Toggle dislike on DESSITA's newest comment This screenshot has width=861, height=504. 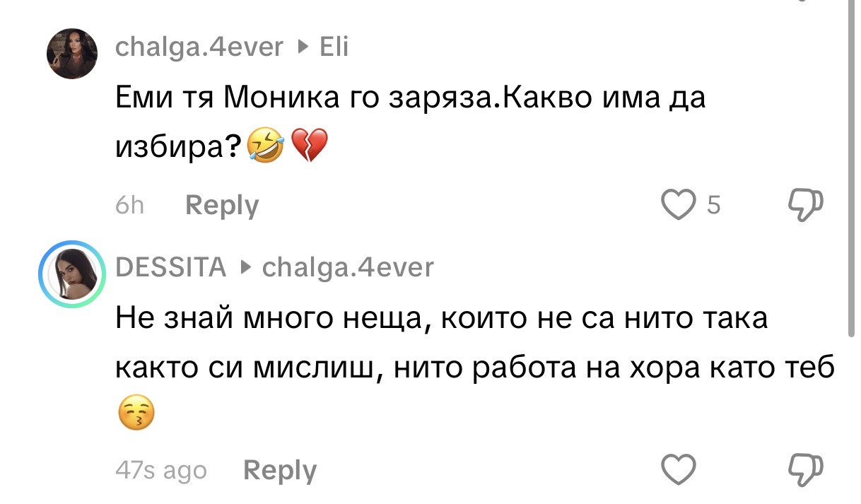click(804, 468)
